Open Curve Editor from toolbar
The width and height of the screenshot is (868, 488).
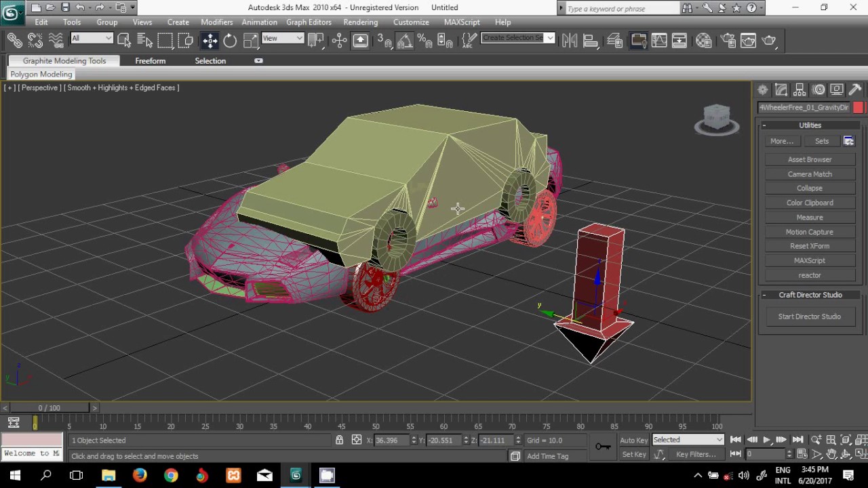pos(659,41)
